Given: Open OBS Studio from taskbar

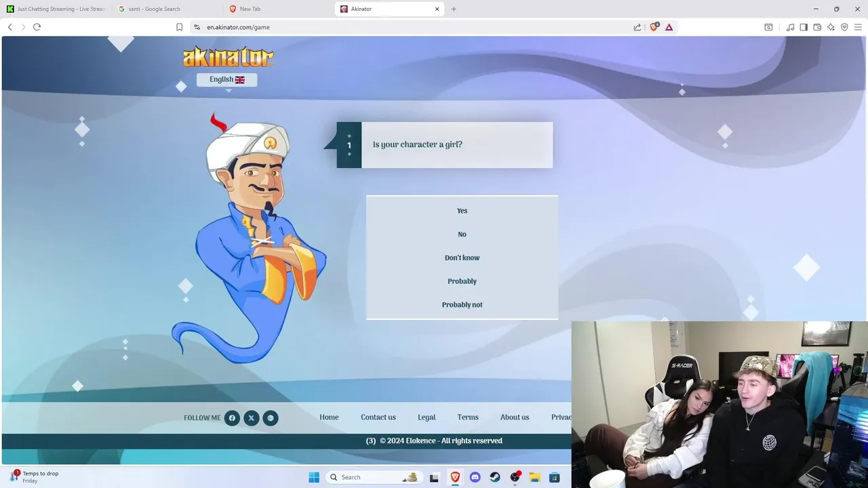Looking at the screenshot, I should click(515, 477).
